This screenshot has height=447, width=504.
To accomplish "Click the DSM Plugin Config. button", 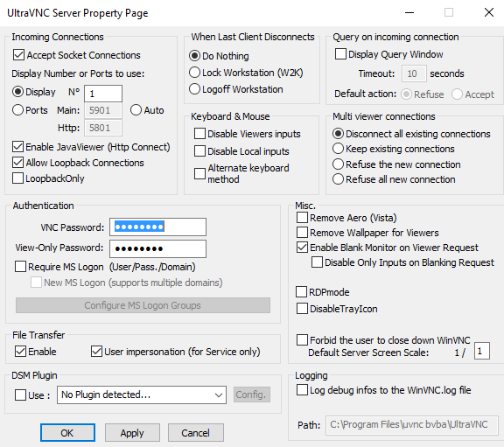I will tap(252, 395).
